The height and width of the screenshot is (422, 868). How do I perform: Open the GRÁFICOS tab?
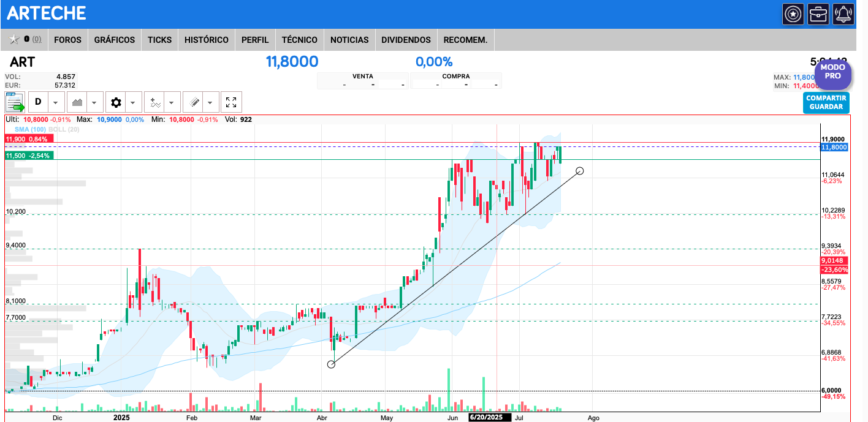(x=115, y=40)
